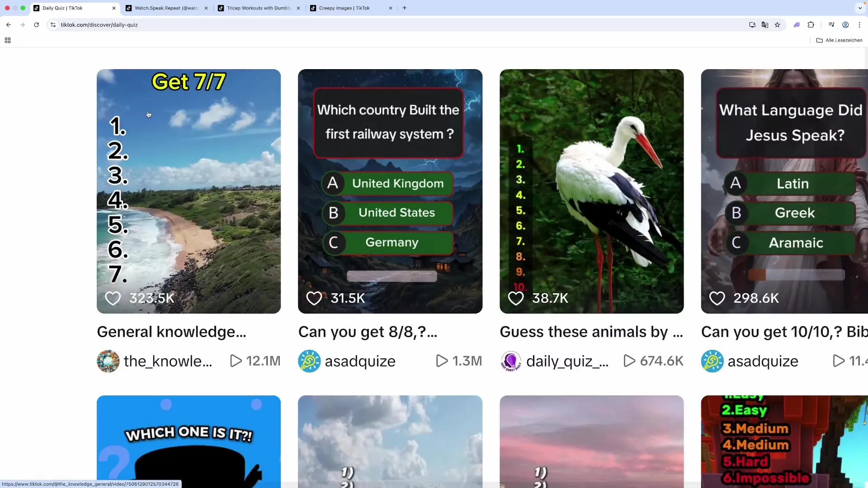Like the railway quiz video heart
This screenshot has height=488, width=868.
314,298
